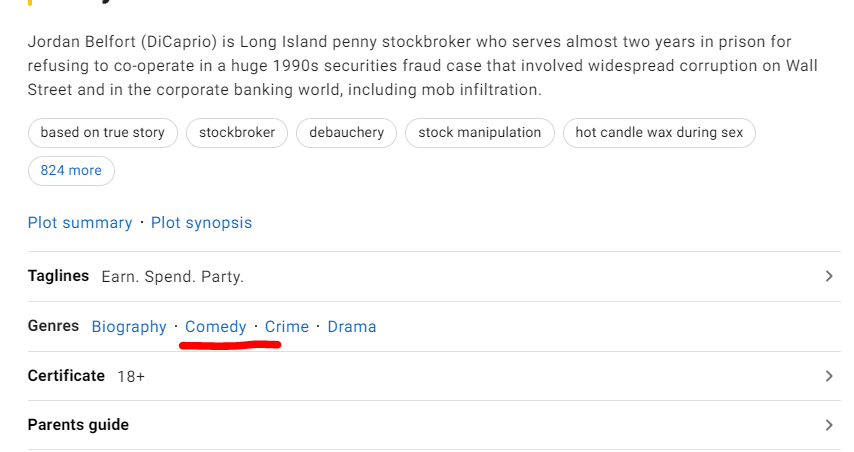Expand the Taglines row chevron
854x452 pixels.
828,276
